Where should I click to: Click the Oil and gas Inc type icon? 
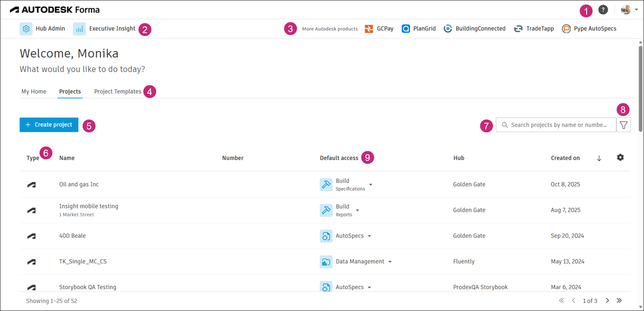click(x=31, y=185)
